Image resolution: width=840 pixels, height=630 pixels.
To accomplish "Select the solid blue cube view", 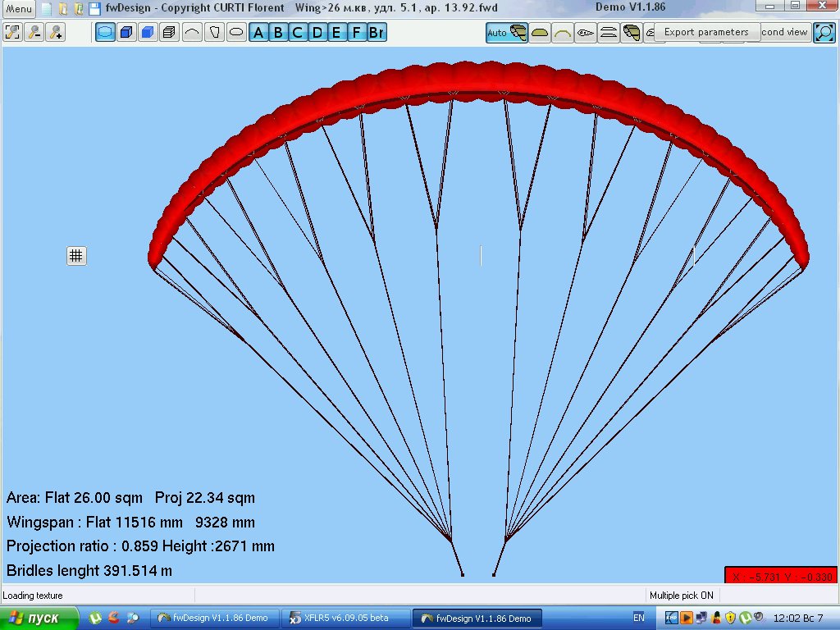I will (x=148, y=33).
